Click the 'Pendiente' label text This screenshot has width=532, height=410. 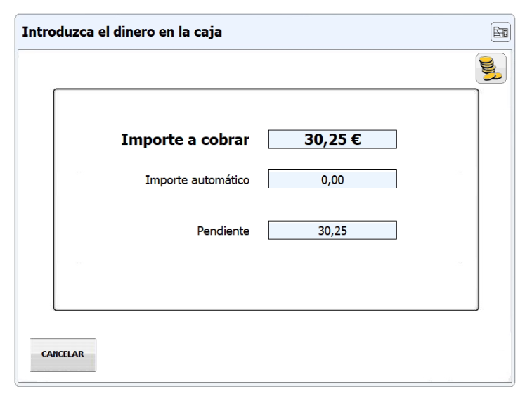click(x=223, y=230)
